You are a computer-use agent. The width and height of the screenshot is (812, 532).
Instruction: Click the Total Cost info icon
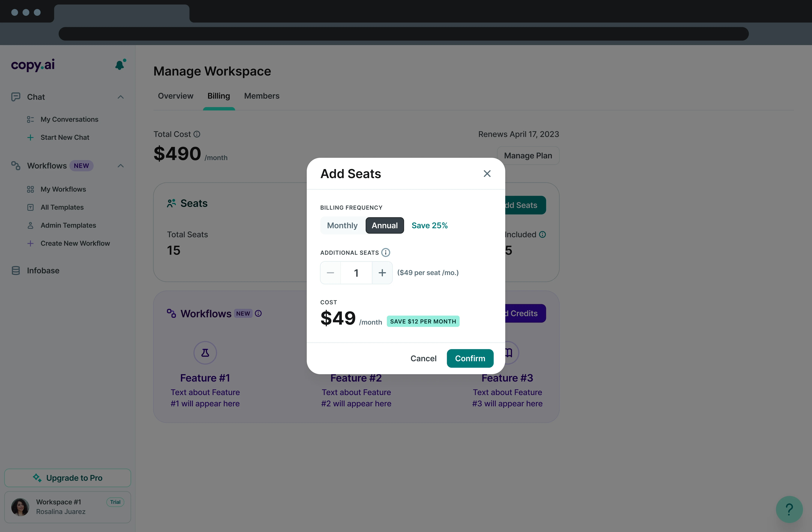[197, 134]
